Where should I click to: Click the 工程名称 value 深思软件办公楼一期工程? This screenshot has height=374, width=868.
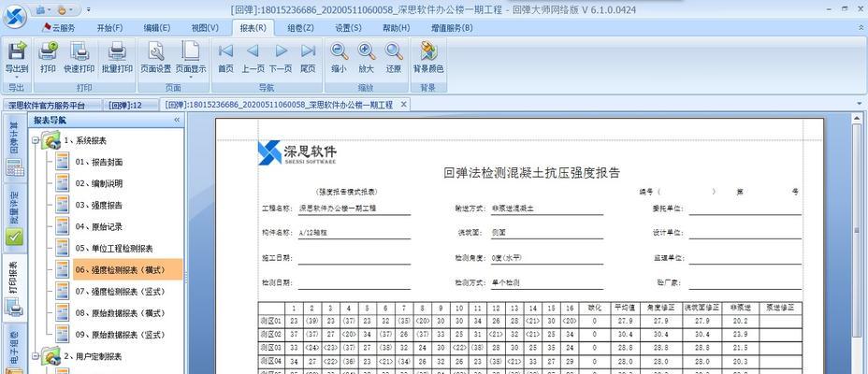tap(337, 209)
